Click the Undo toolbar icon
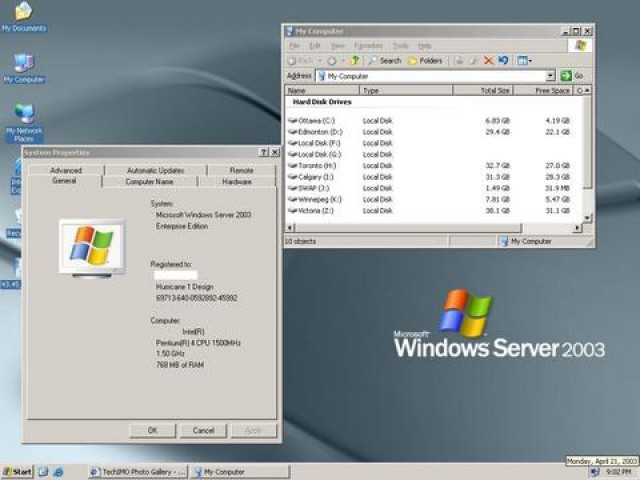This screenshot has height=480, width=640. [x=503, y=60]
